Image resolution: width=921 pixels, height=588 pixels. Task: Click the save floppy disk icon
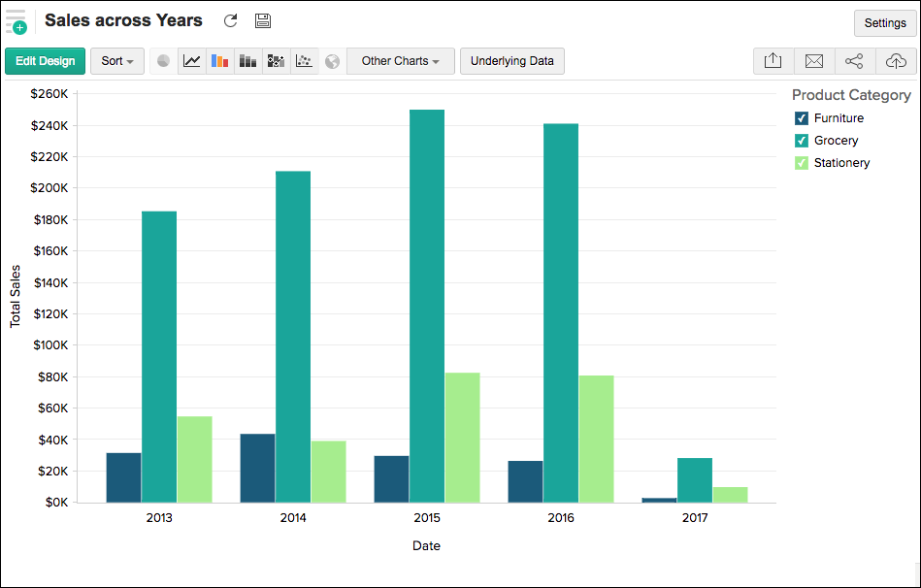pyautogui.click(x=262, y=21)
